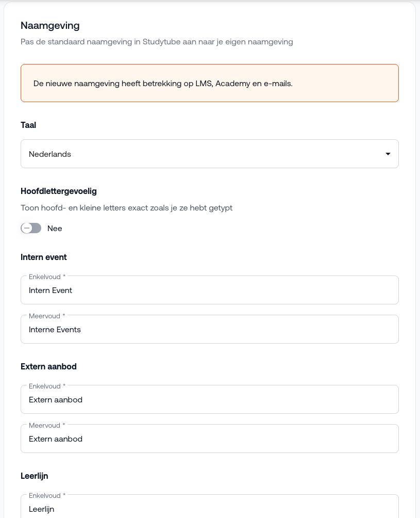Screen dimensions: 420x518
Task: Click the "Extern aanbod" section heading
Action: coord(48,366)
